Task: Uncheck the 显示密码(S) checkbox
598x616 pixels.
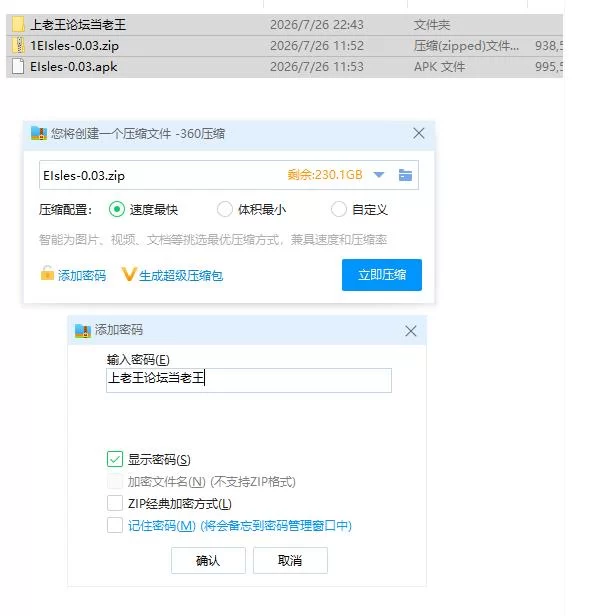Action: pos(115,459)
